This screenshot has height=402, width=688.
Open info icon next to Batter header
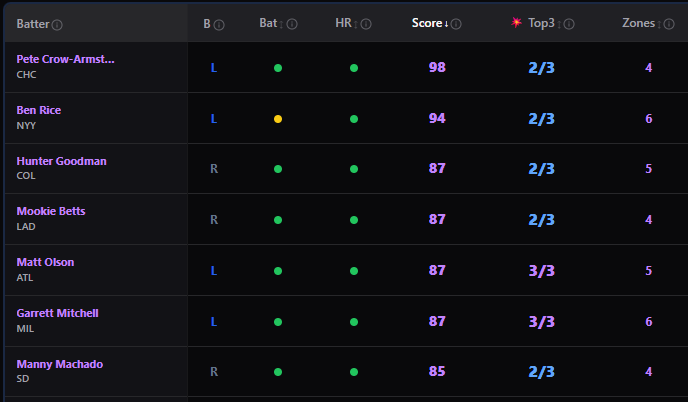57,25
